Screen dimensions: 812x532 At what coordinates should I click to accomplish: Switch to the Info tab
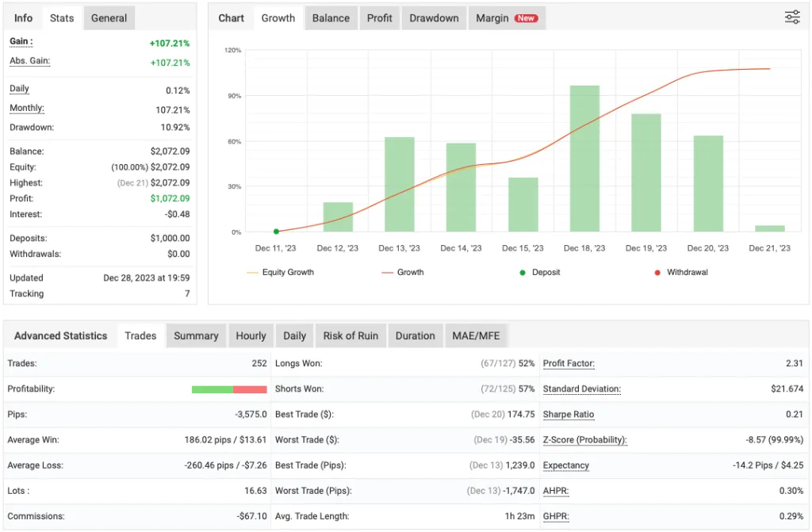tap(23, 17)
